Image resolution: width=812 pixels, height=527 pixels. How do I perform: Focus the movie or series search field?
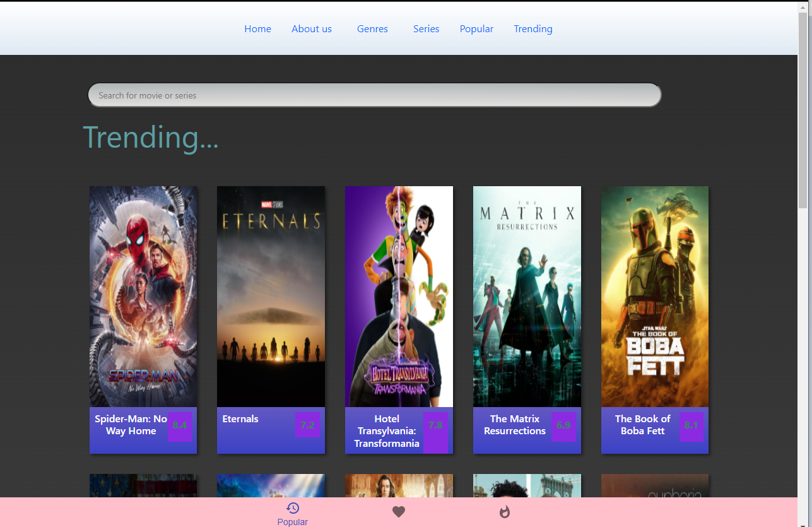coord(374,95)
